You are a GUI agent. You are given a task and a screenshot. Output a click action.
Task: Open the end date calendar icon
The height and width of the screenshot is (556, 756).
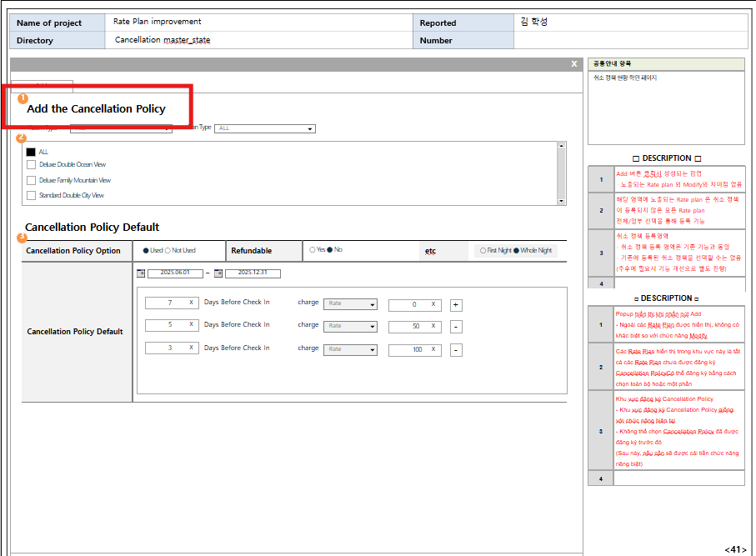point(218,273)
